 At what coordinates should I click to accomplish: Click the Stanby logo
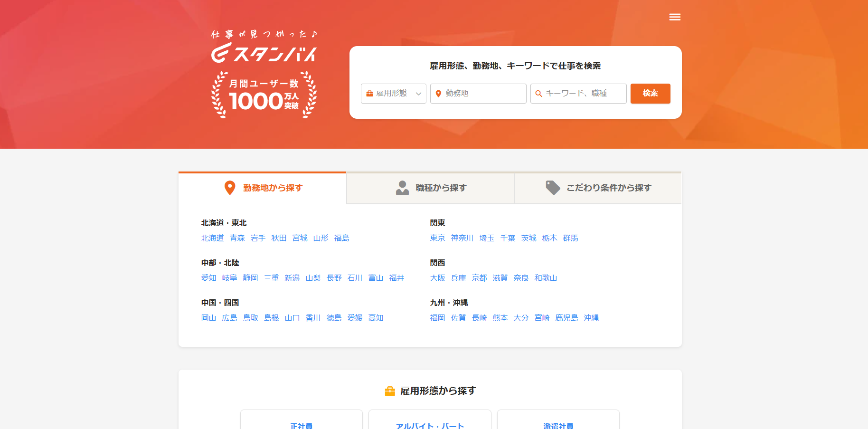pos(264,52)
